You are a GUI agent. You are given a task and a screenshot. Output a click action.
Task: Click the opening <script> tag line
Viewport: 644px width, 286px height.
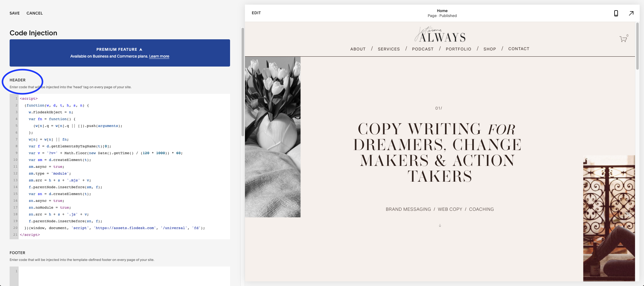pyautogui.click(x=29, y=98)
